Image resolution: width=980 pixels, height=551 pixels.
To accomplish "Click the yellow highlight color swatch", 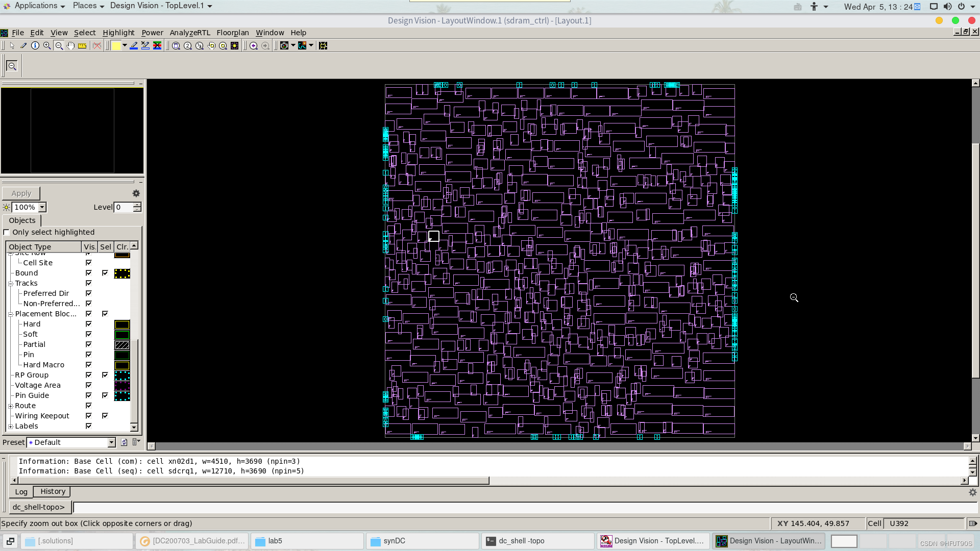I will coord(116,46).
